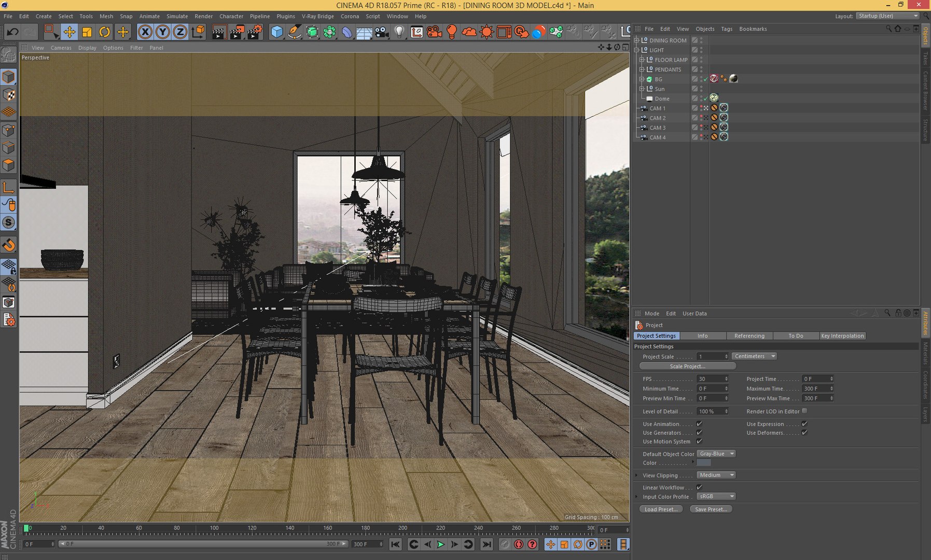Add a Cube primitive object
The image size is (931, 560).
[x=277, y=32]
